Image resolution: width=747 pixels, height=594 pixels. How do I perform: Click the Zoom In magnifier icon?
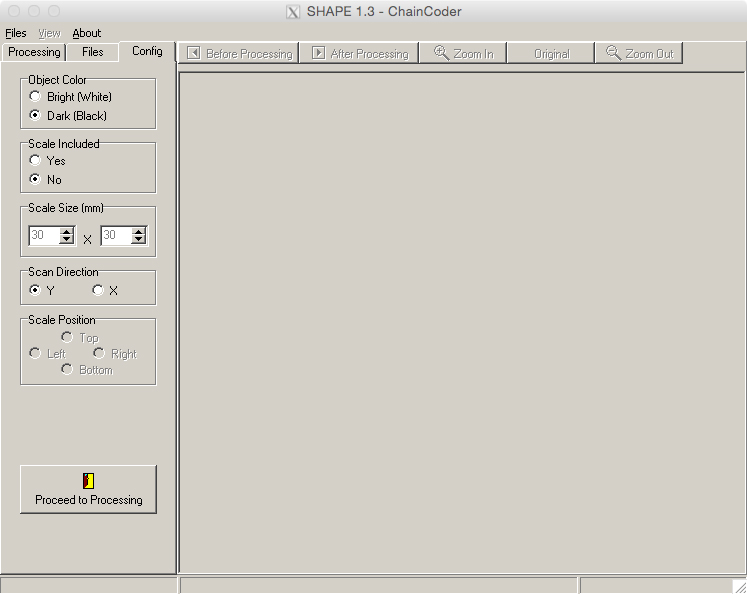(x=442, y=53)
